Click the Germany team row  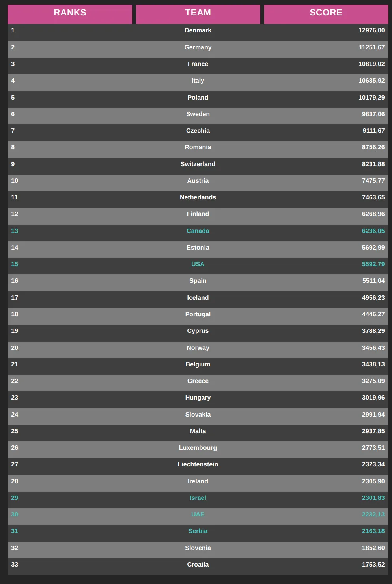(x=198, y=47)
